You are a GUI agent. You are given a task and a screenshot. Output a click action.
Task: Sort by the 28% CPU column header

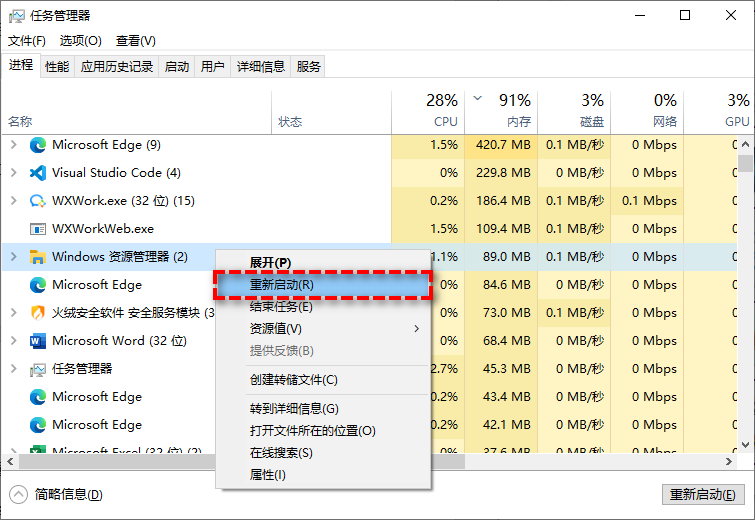pyautogui.click(x=428, y=112)
